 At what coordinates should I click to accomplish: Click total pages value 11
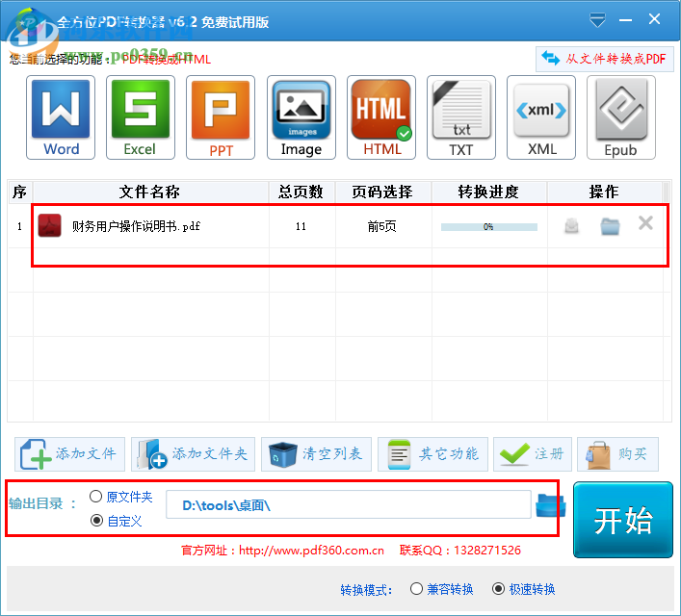(301, 226)
